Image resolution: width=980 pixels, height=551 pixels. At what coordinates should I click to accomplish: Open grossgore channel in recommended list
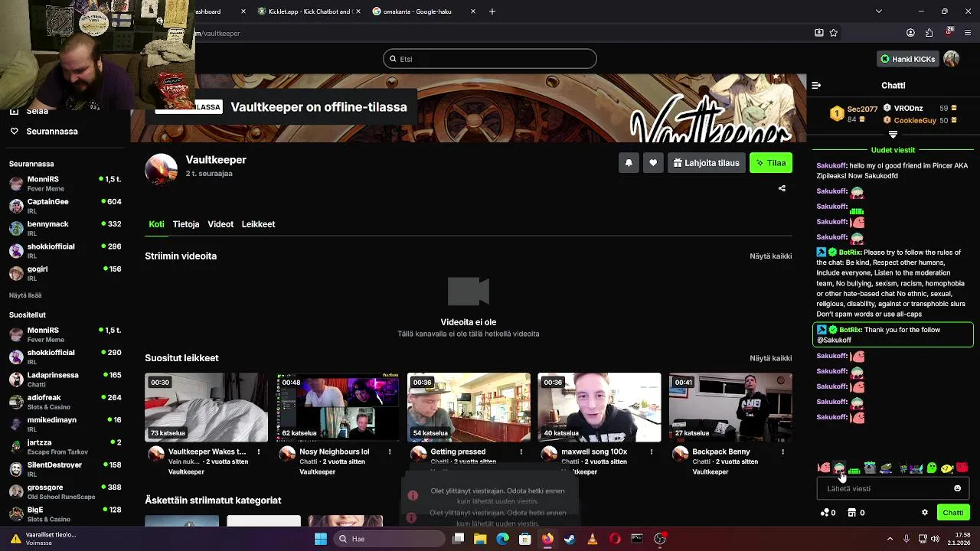pyautogui.click(x=65, y=491)
